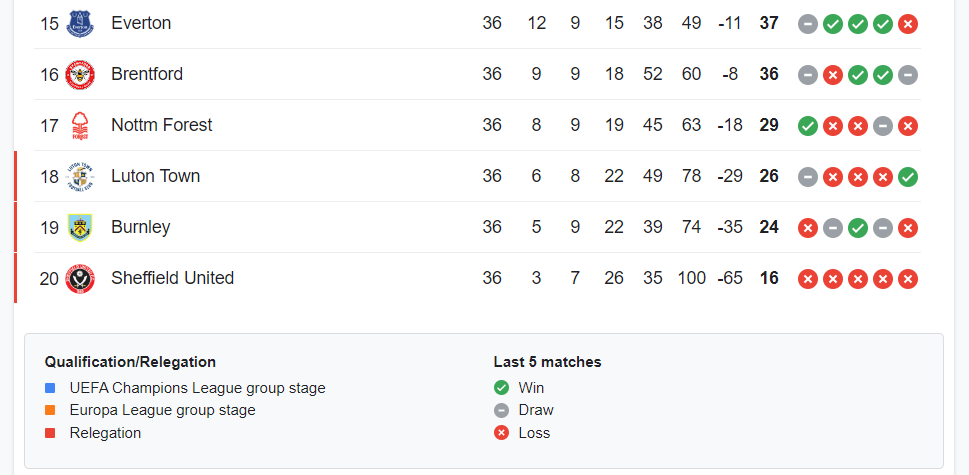Open the Everton team link

(141, 23)
